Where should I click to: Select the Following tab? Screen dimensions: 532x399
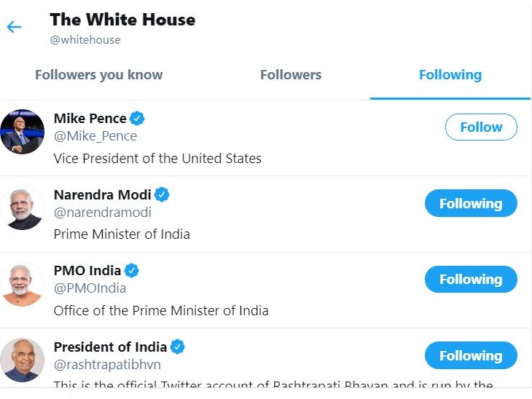[450, 74]
